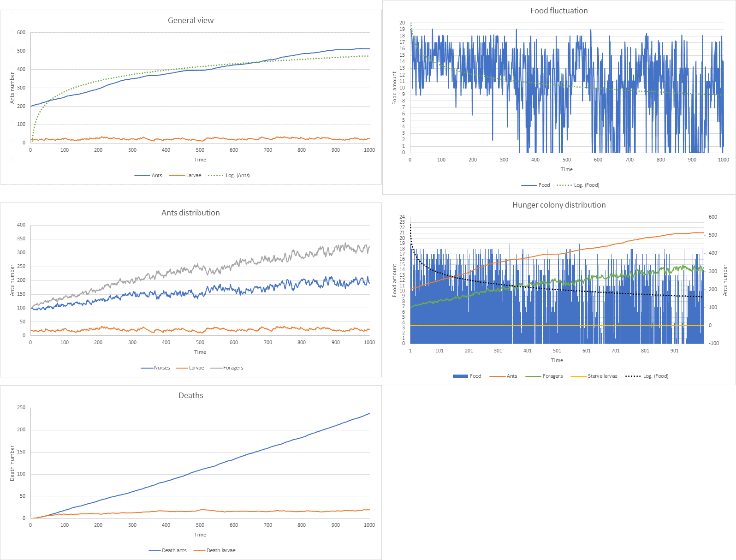Click 500 on Deaths time axis
This screenshot has width=736, height=560.
[200, 525]
